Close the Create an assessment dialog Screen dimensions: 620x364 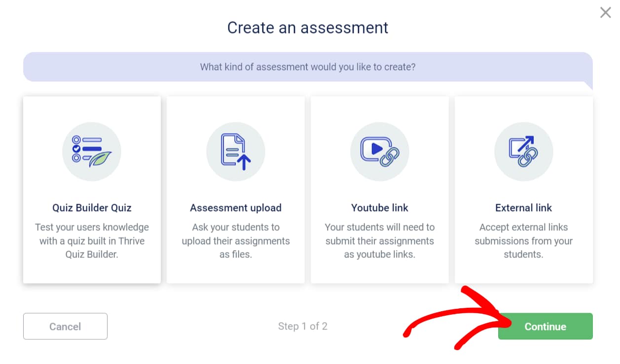click(x=605, y=12)
